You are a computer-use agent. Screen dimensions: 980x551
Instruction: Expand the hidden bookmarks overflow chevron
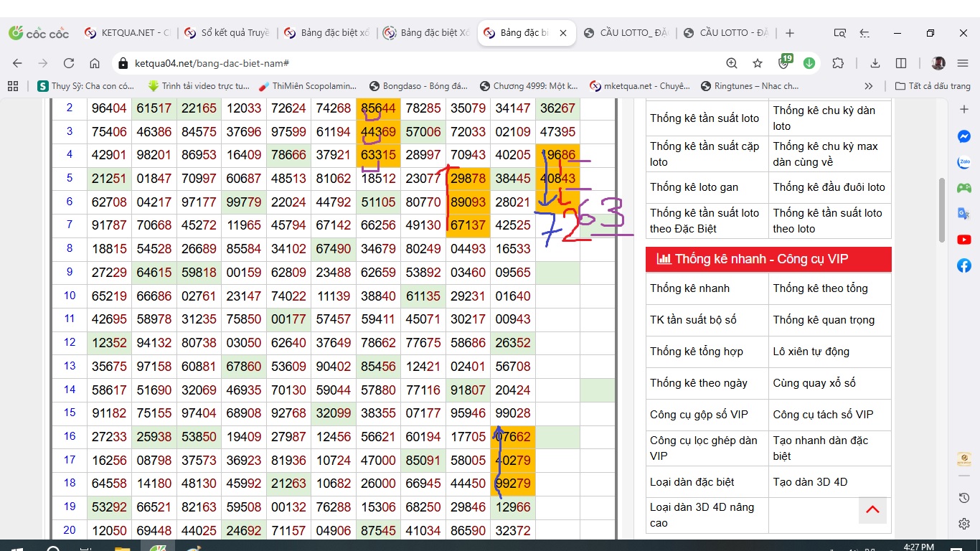click(x=869, y=86)
